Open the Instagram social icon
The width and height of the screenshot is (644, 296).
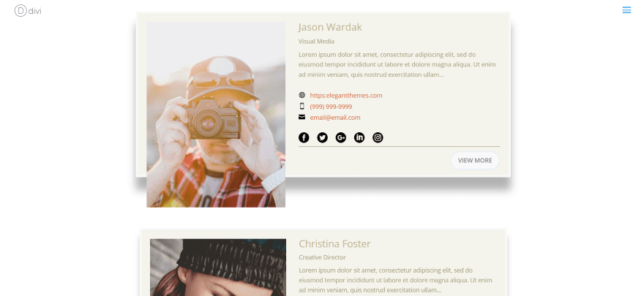click(x=378, y=137)
